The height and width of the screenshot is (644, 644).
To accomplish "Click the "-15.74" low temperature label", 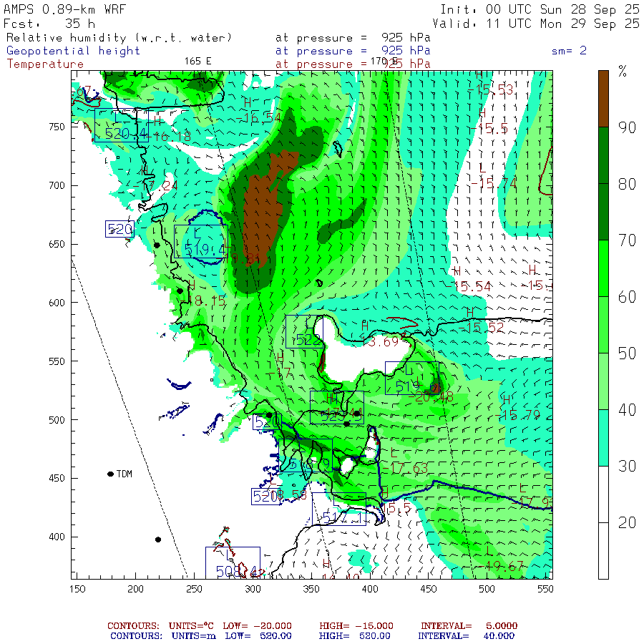I will click(494, 183).
